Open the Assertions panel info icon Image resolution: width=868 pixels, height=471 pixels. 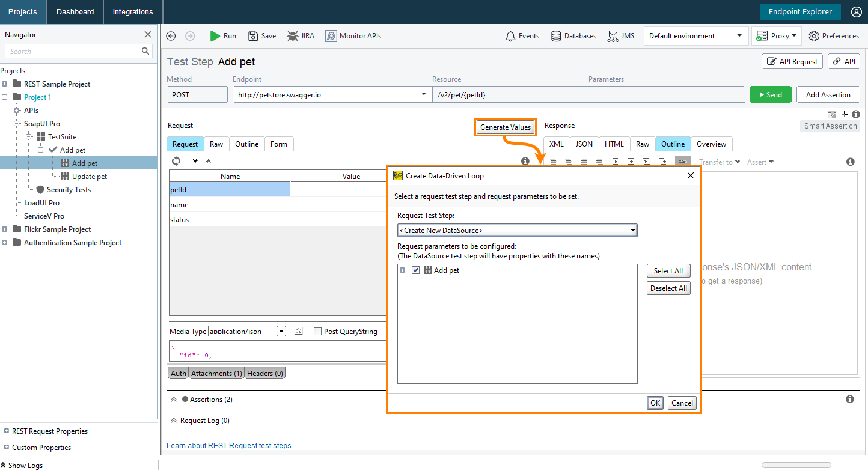point(850,399)
